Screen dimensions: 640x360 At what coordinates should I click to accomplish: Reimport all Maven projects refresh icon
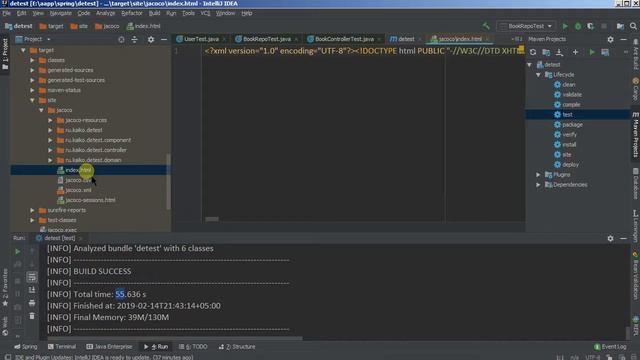click(533, 52)
